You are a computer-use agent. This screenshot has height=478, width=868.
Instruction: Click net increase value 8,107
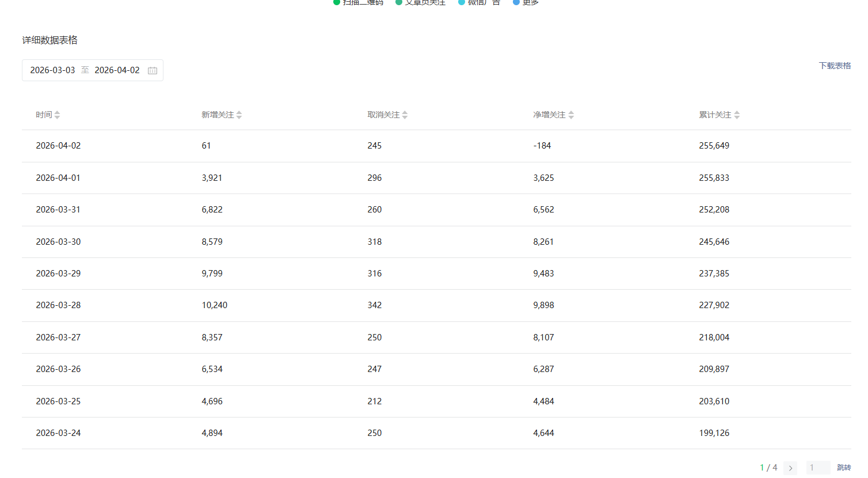[543, 337]
